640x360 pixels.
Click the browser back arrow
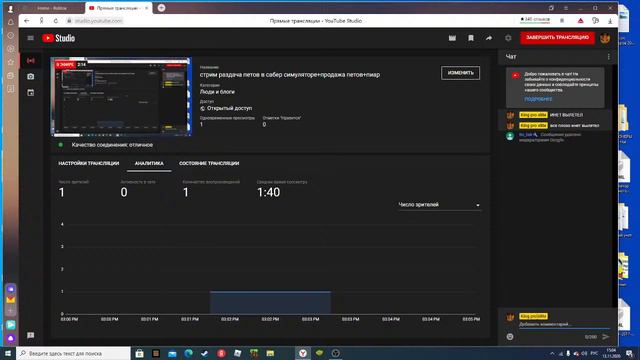(27, 21)
